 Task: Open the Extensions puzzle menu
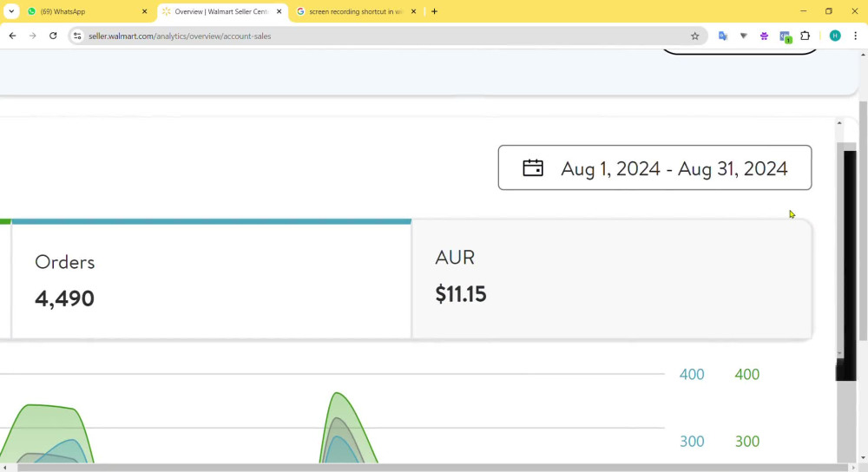click(806, 36)
